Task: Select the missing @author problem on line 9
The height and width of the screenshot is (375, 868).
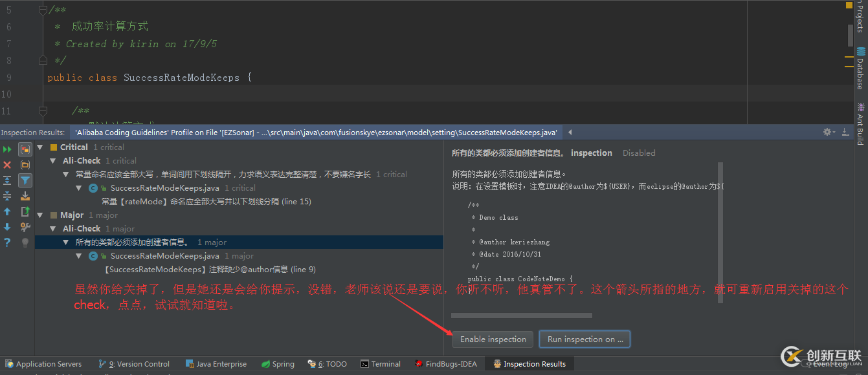Action: click(209, 270)
